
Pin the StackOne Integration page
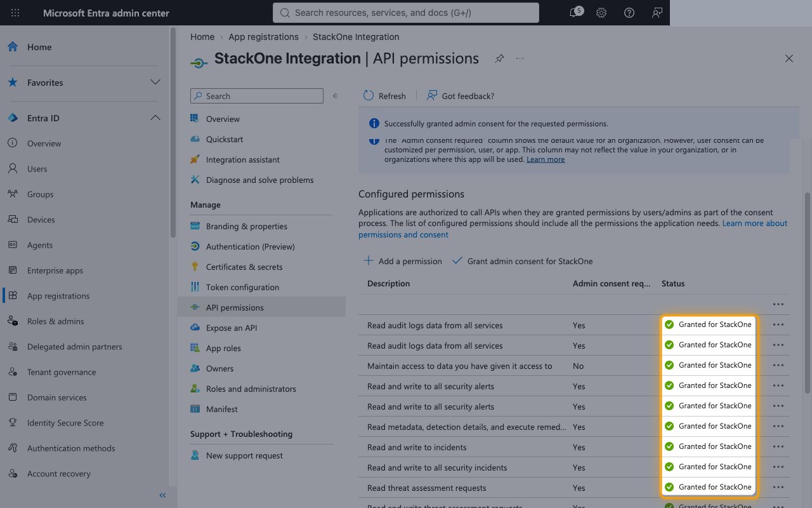[500, 58]
